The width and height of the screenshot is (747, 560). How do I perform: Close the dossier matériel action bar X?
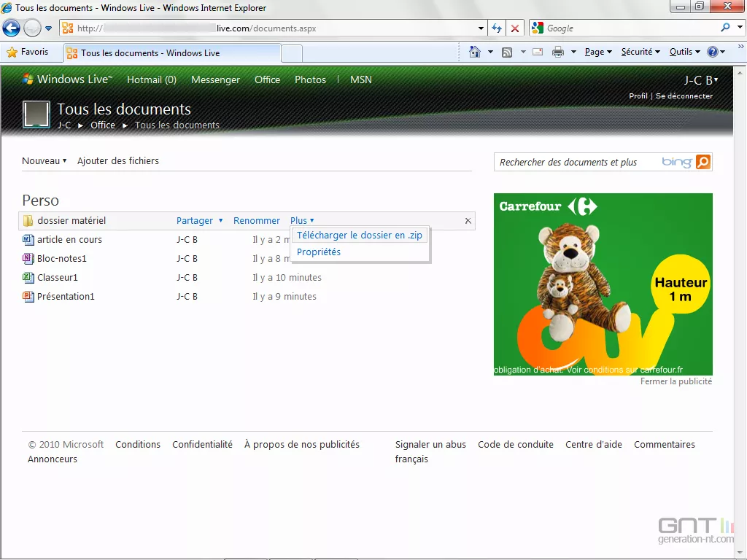tap(468, 220)
